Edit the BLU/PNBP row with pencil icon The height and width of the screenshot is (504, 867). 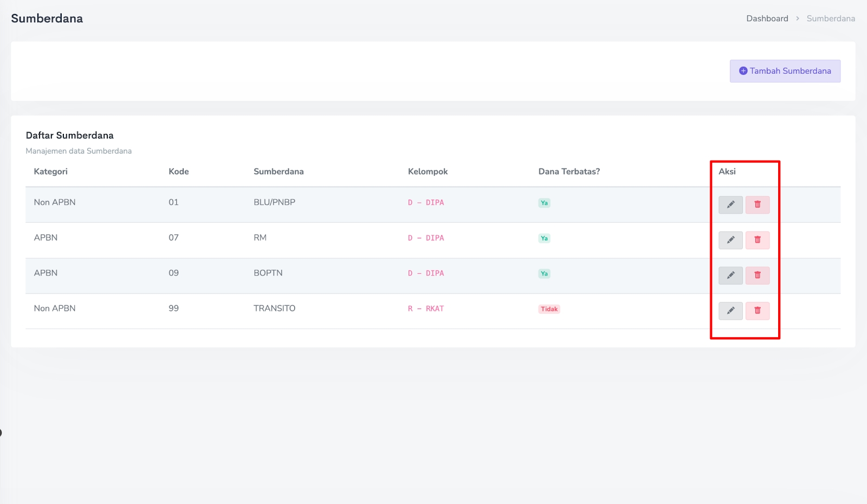[x=730, y=205]
